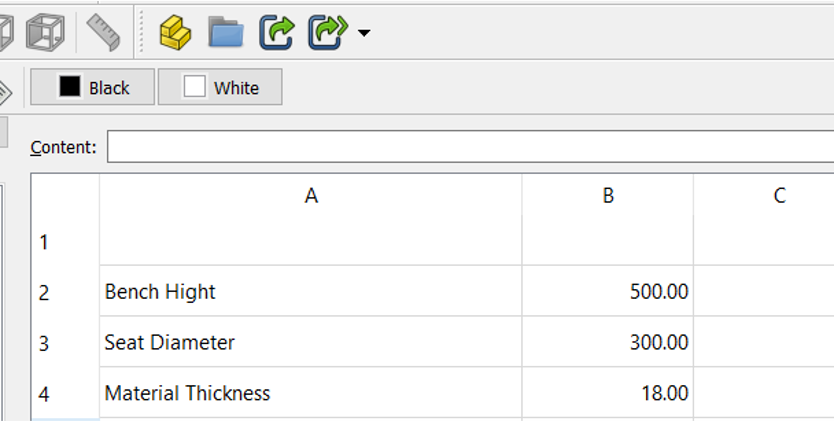Click the double-arrow make sub-link icon
834x421 pixels.
(x=328, y=32)
